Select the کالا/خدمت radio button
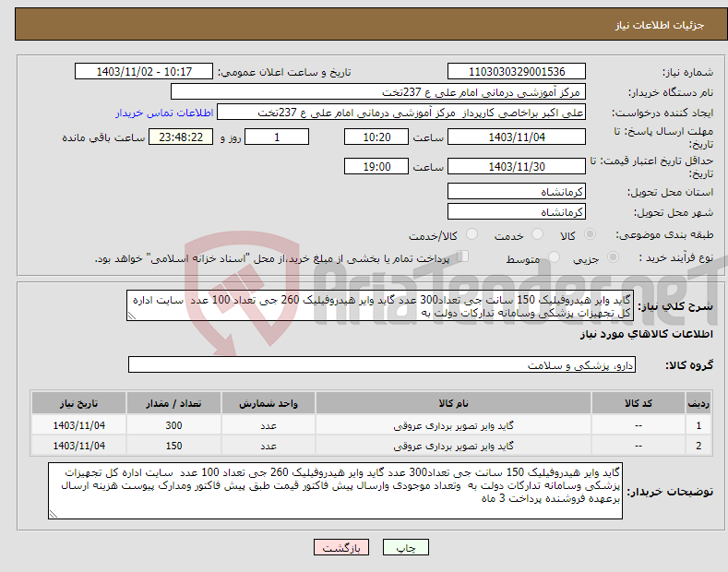 click(x=471, y=234)
